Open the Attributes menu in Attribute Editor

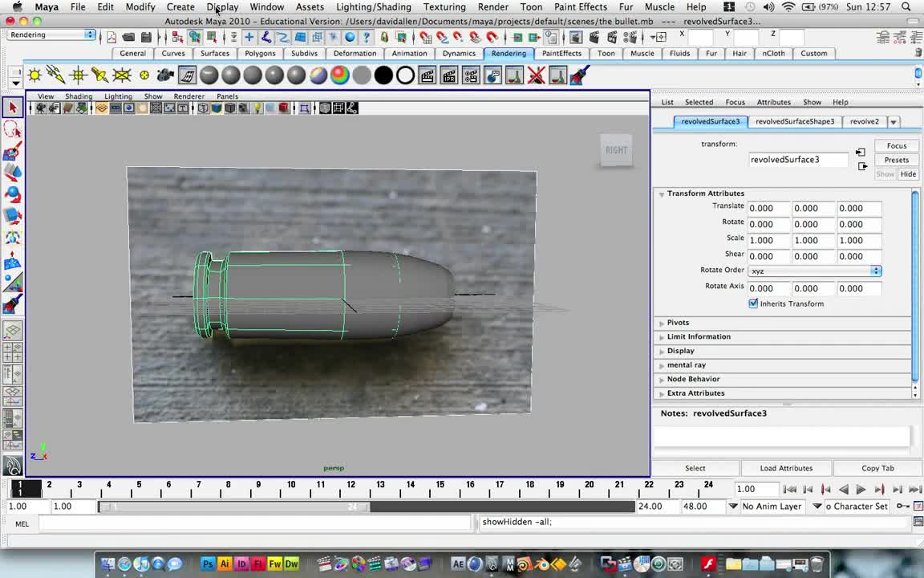coord(773,102)
